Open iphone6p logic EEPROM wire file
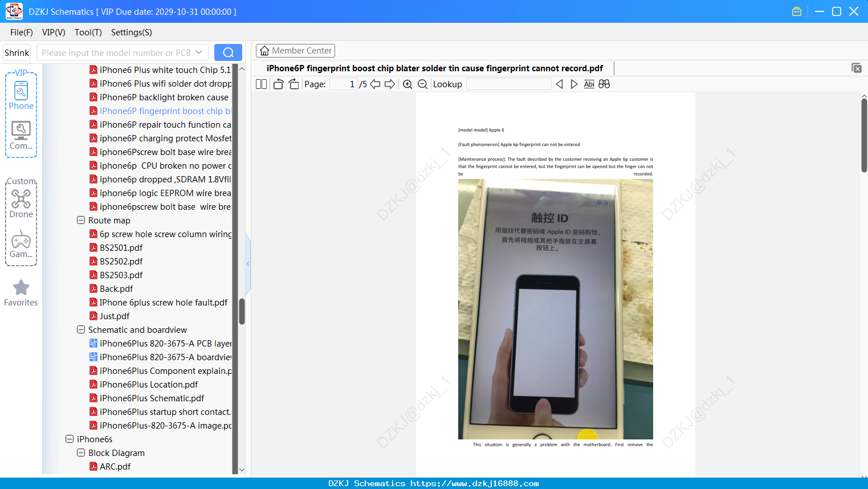This screenshot has width=868, height=489. coord(161,193)
